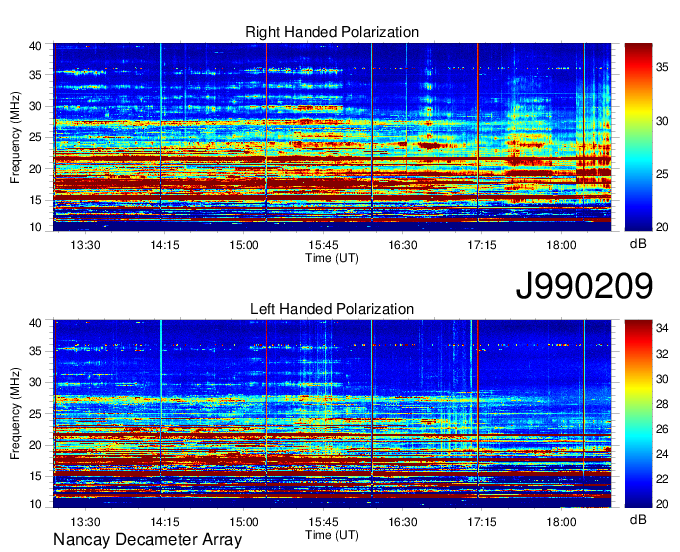
Task: Click the 20 dB label on bottom colorbar
Action: click(x=662, y=504)
